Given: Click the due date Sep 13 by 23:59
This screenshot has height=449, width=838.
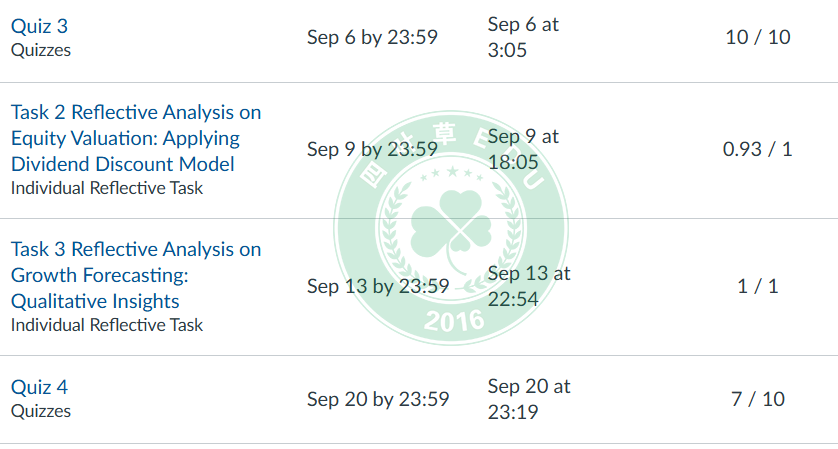Looking at the screenshot, I should 378,286.
